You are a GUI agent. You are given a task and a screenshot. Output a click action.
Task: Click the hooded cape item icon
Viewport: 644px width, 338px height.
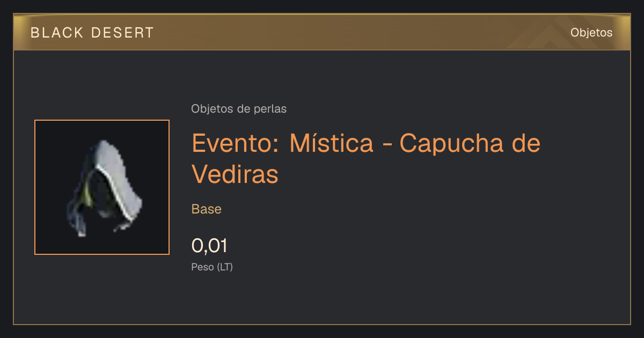click(102, 187)
